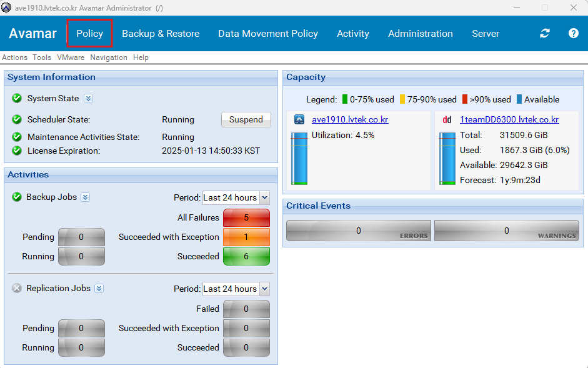
Task: Click the Scheduler State green check icon
Action: point(16,119)
